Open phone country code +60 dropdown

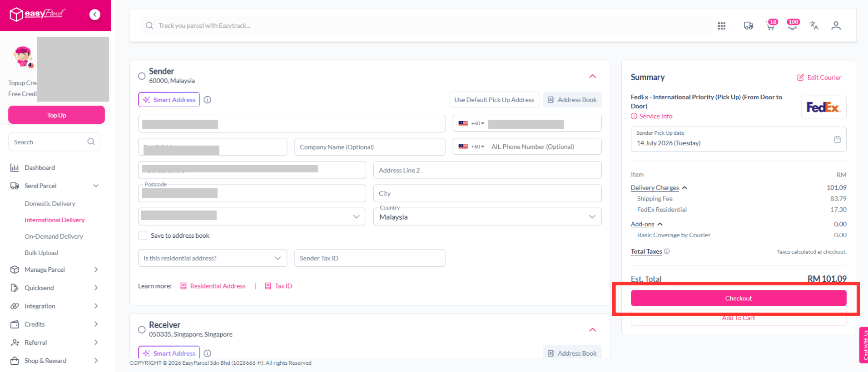point(471,123)
